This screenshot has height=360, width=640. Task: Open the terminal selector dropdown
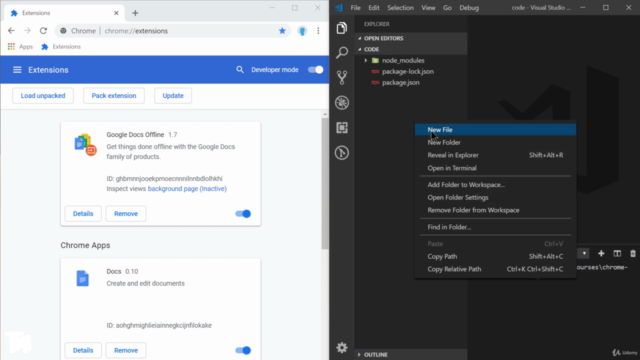584,253
